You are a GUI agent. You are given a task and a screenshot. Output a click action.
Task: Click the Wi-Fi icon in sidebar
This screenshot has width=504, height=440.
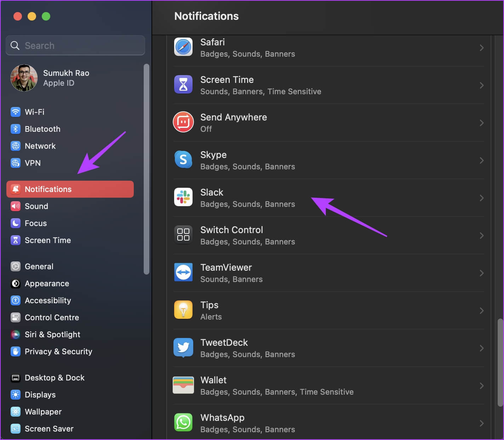(x=16, y=112)
